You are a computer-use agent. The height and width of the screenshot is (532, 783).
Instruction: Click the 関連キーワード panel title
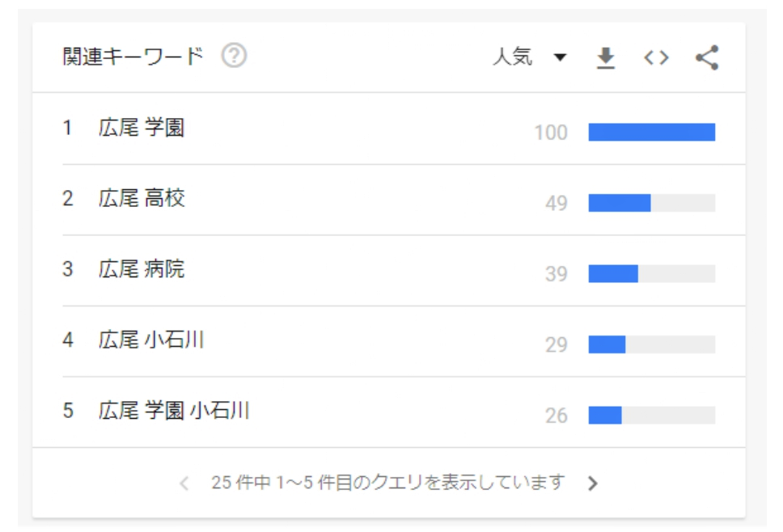[x=133, y=57]
